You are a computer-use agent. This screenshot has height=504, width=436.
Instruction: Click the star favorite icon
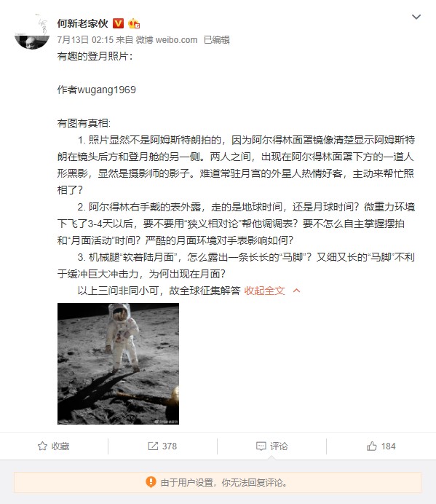42,446
